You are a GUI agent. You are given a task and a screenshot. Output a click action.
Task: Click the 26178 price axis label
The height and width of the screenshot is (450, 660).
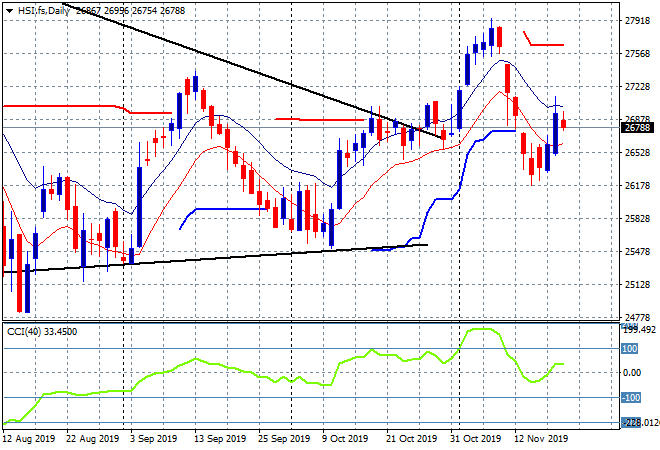637,186
